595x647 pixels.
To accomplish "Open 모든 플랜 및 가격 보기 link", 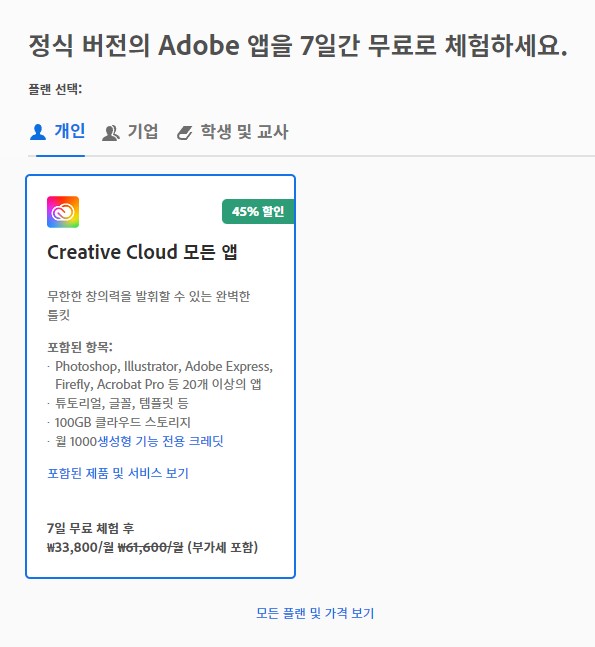I will click(315, 613).
